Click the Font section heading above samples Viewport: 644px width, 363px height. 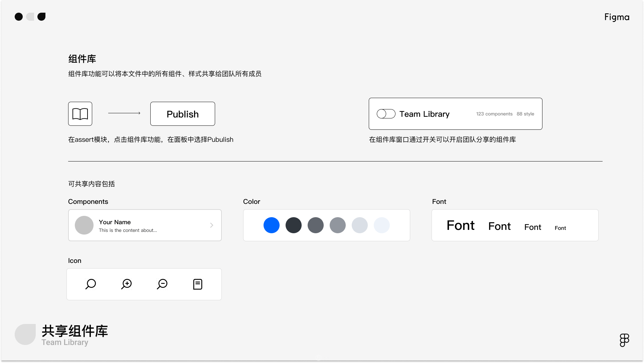439,202
